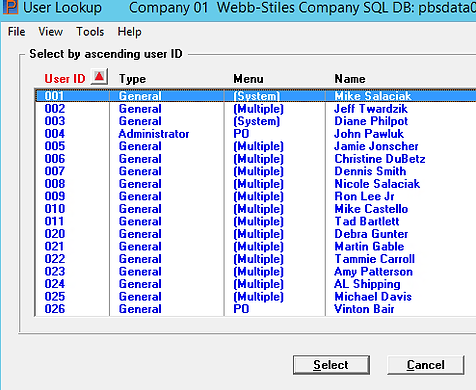Click the Administrator type cell
The width and height of the screenshot is (476, 390).
(154, 134)
